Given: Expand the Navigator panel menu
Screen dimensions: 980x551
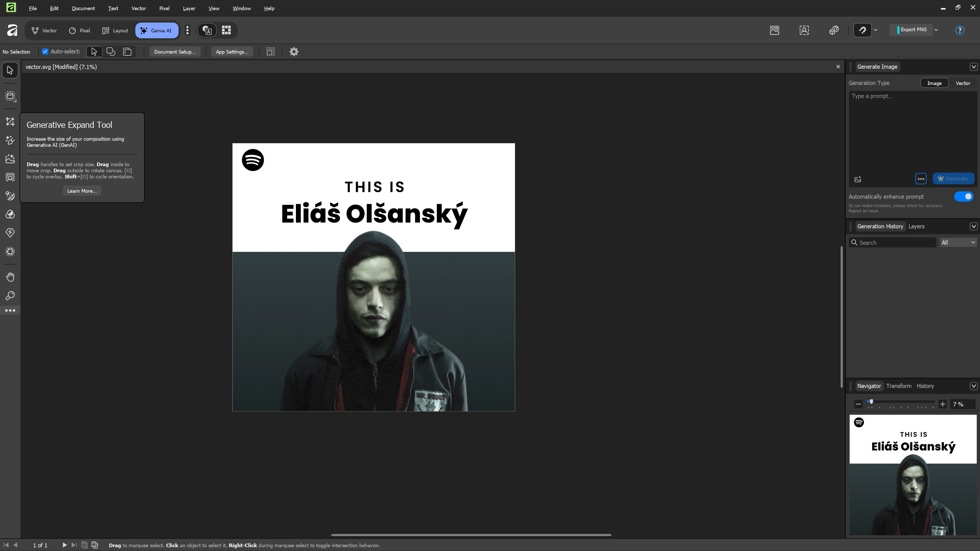Looking at the screenshot, I should [x=973, y=386].
